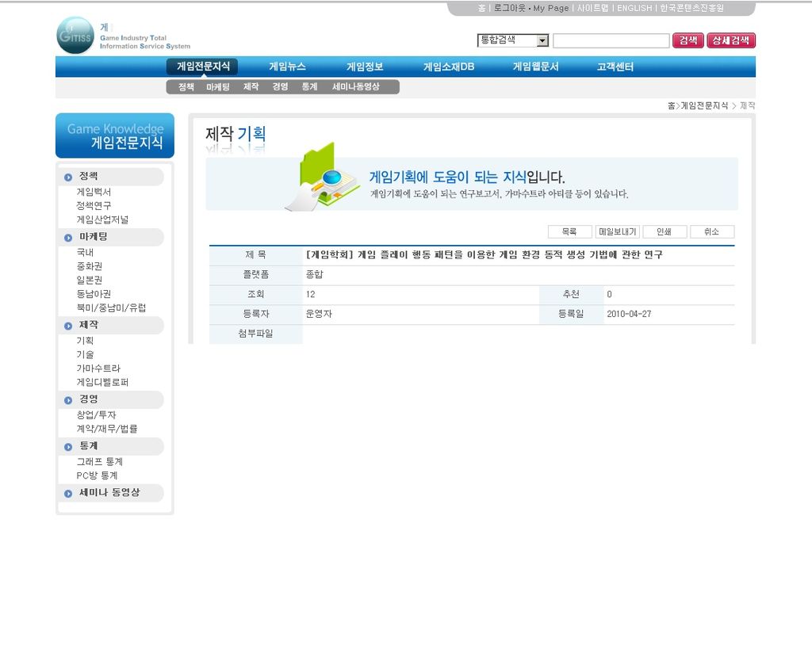Click 게임전문지식 in the breadcrumb
This screenshot has height=672, width=812.
coord(704,105)
